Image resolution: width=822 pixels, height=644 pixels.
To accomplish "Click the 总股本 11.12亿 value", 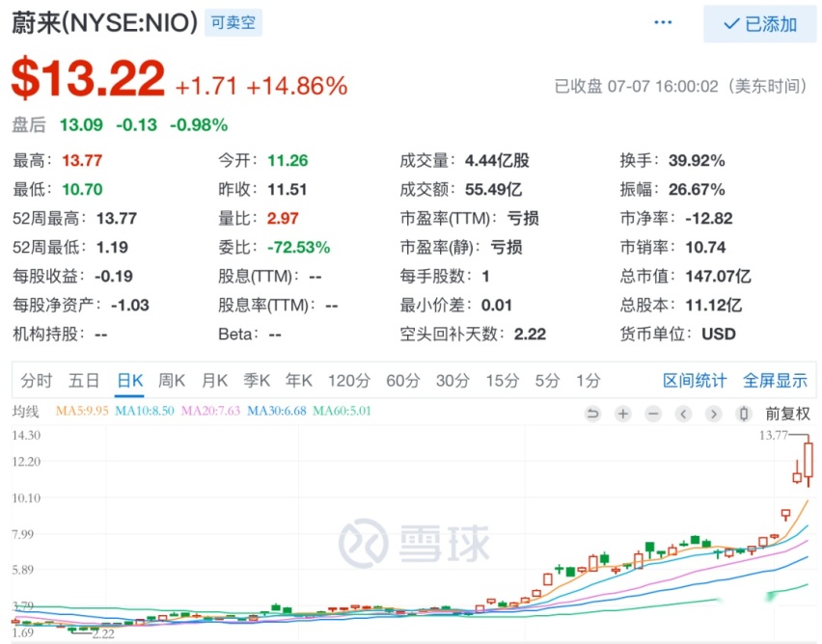I will tap(714, 305).
